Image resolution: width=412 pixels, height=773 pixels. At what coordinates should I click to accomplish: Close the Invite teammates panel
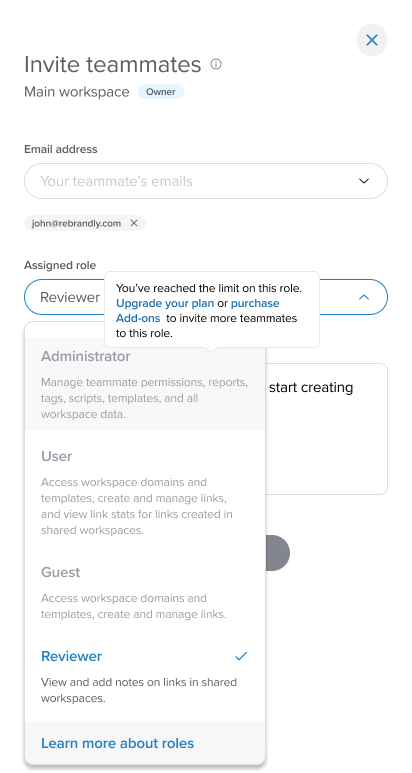(372, 40)
